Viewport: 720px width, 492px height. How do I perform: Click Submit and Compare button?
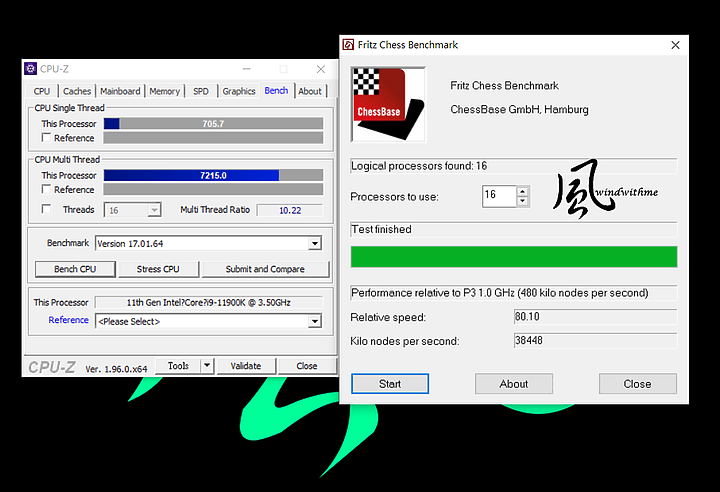point(265,269)
